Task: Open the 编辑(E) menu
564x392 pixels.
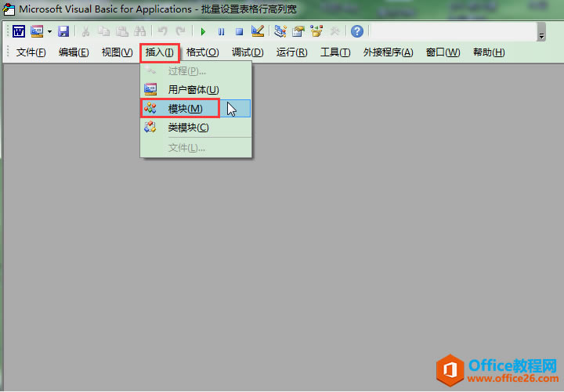Action: tap(74, 52)
